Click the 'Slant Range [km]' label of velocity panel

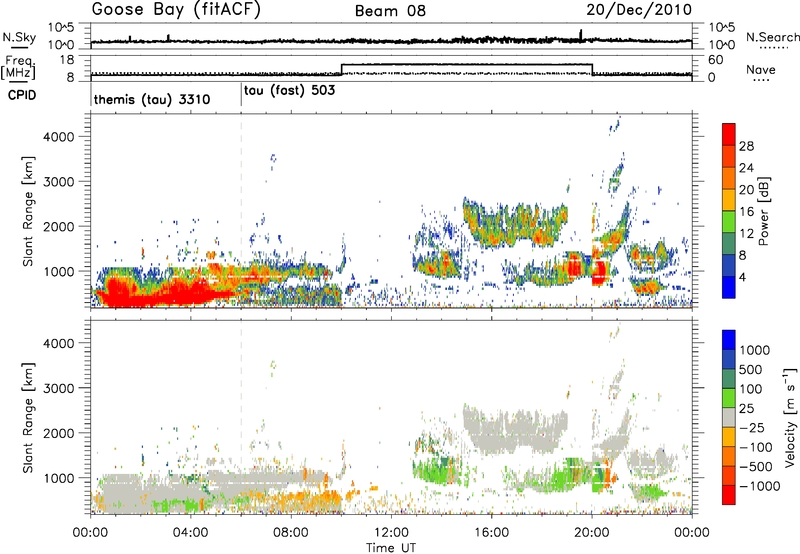point(28,417)
